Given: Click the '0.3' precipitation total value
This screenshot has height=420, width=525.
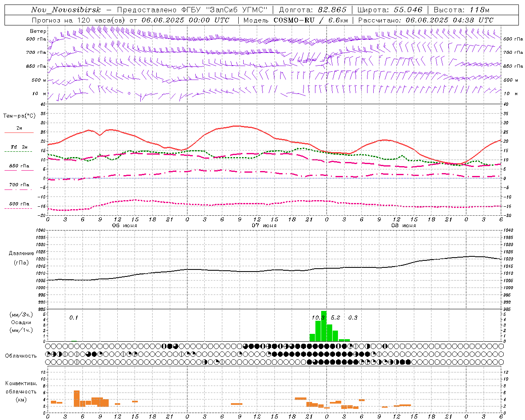Looking at the screenshot, I should click(353, 318).
